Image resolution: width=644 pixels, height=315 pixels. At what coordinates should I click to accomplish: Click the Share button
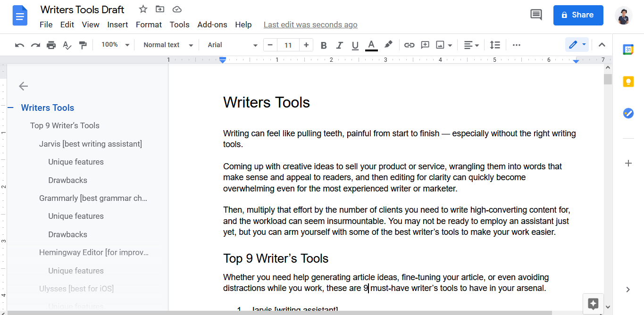pyautogui.click(x=578, y=15)
